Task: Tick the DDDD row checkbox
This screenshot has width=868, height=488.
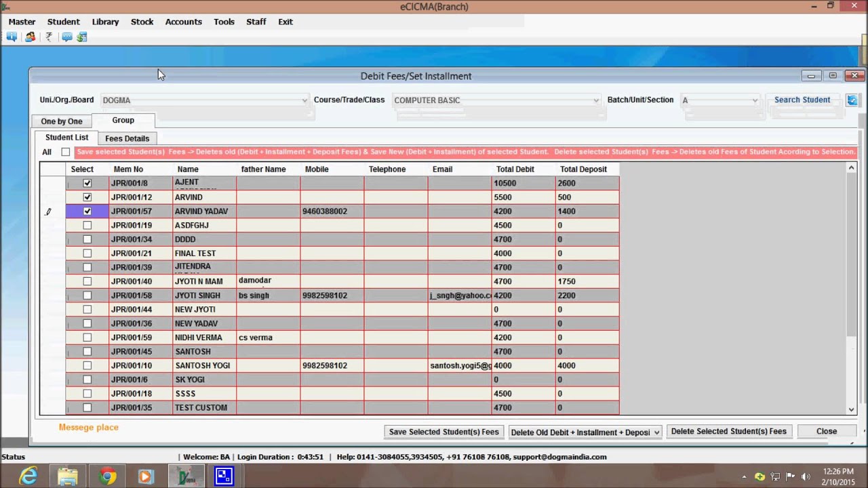Action: pyautogui.click(x=87, y=239)
